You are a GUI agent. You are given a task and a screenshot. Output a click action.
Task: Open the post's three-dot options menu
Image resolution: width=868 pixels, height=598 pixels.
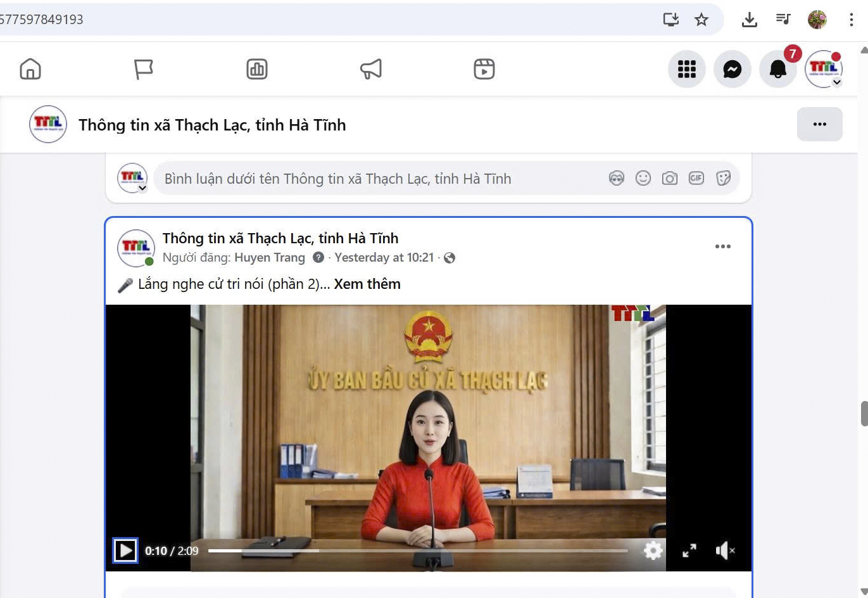click(722, 246)
